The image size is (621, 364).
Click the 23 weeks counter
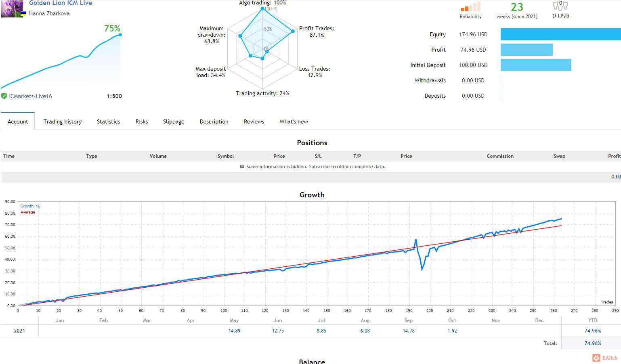click(x=517, y=7)
